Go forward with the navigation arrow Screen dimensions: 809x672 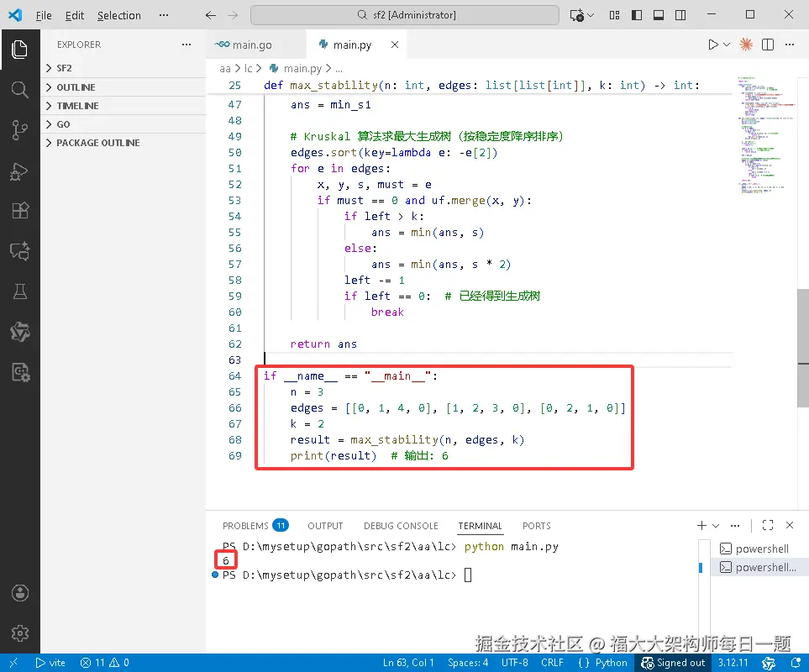[x=233, y=15]
